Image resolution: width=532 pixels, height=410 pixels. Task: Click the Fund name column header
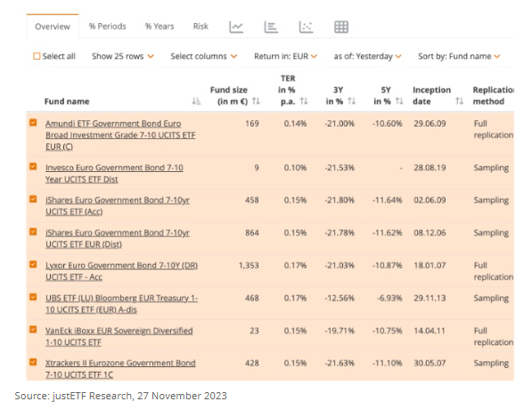click(x=67, y=102)
